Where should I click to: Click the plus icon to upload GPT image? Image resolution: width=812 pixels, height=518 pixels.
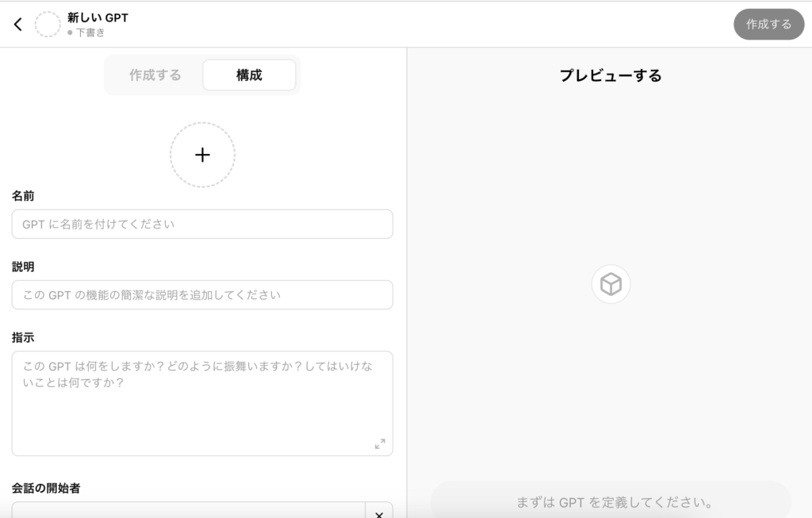pos(202,155)
